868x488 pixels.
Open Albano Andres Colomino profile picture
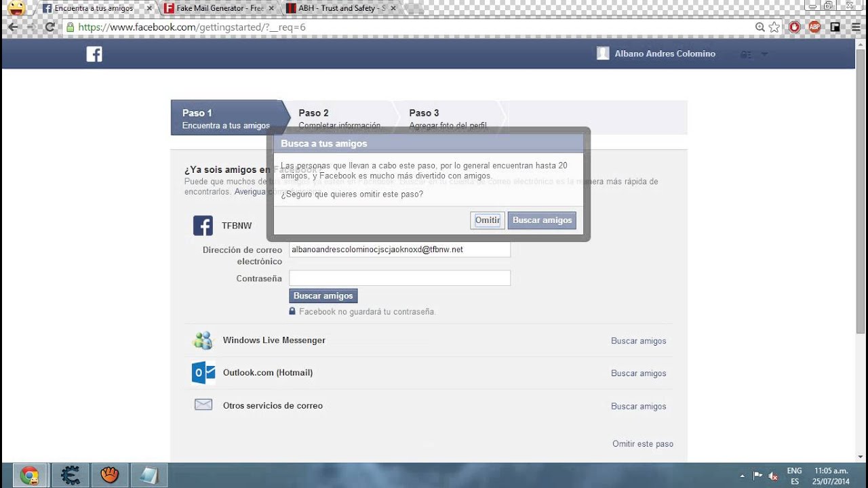click(603, 54)
